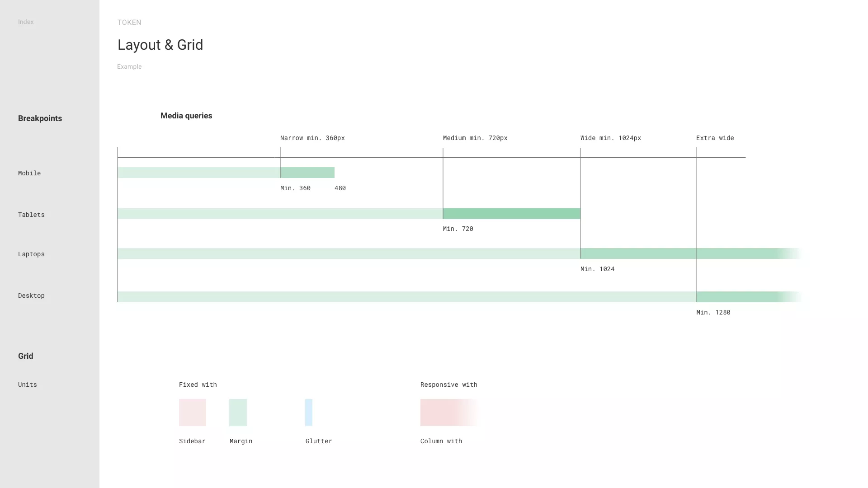Click the Media queries heading

coord(186,116)
